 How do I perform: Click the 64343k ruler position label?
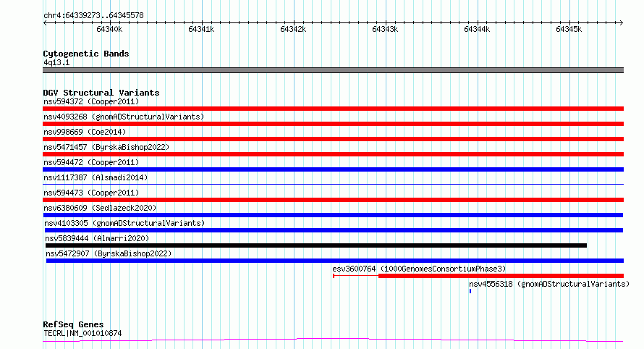click(x=385, y=29)
